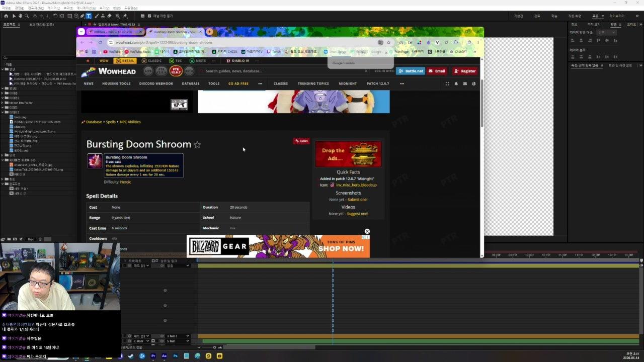
Task: Toggle Wowhead fullscreen icon
Action: coord(447,83)
